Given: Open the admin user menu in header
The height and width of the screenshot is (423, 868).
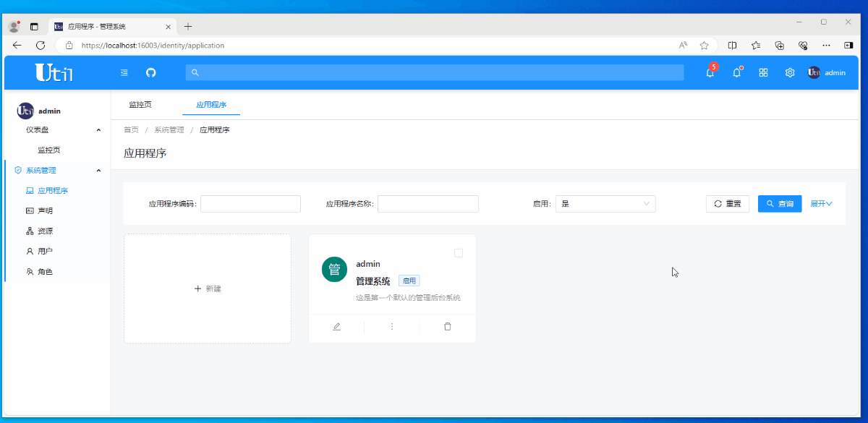Looking at the screenshot, I should tap(827, 72).
